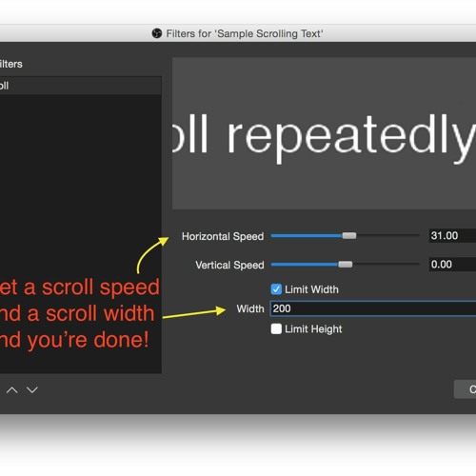The image size is (476, 476).
Task: Click the Vertical Speed slider handle
Action: click(346, 265)
